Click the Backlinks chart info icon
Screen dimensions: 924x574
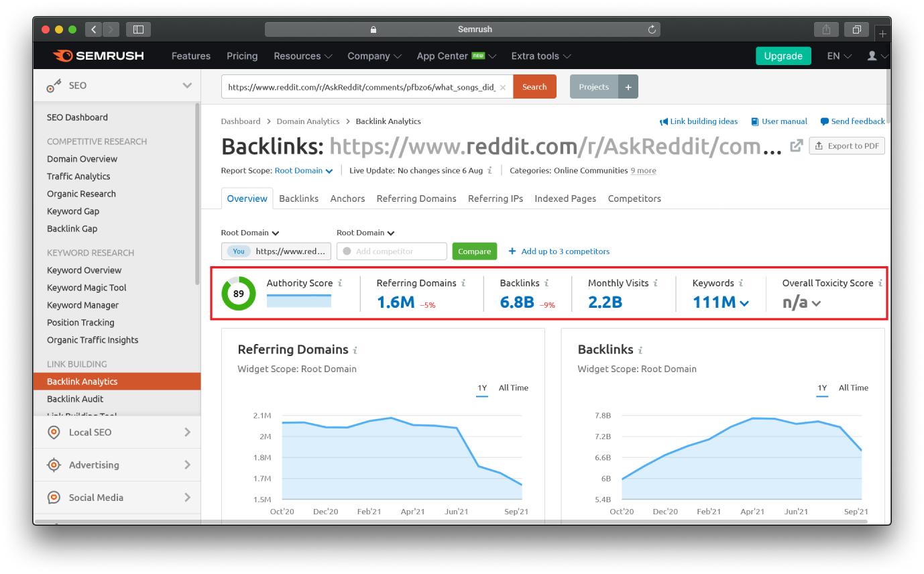[640, 350]
